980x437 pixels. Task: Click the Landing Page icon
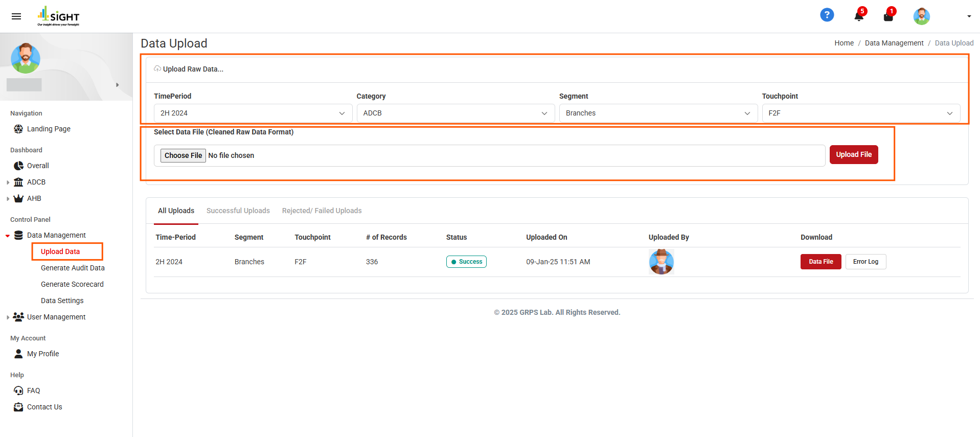tap(18, 129)
